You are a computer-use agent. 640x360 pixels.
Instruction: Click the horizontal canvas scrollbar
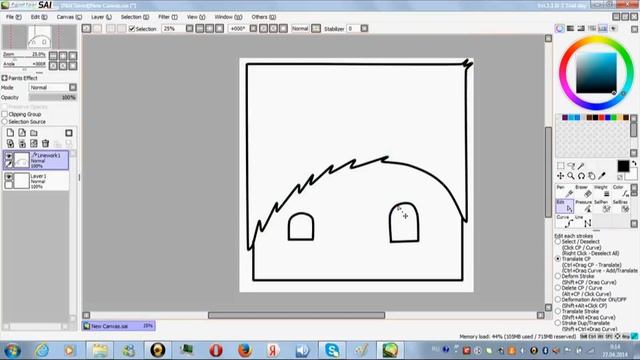296,315
